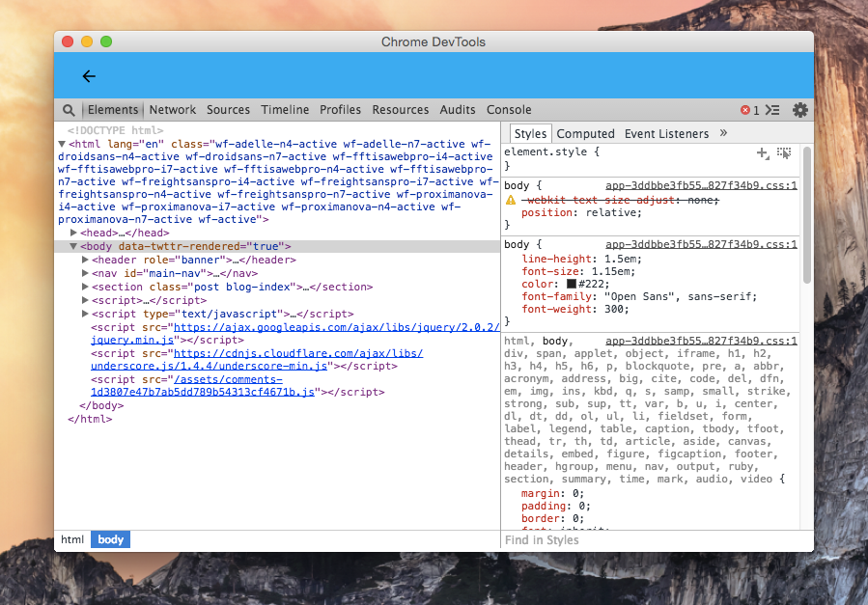868x605 pixels.
Task: Select html in the breadcrumb bar
Action: tap(72, 539)
